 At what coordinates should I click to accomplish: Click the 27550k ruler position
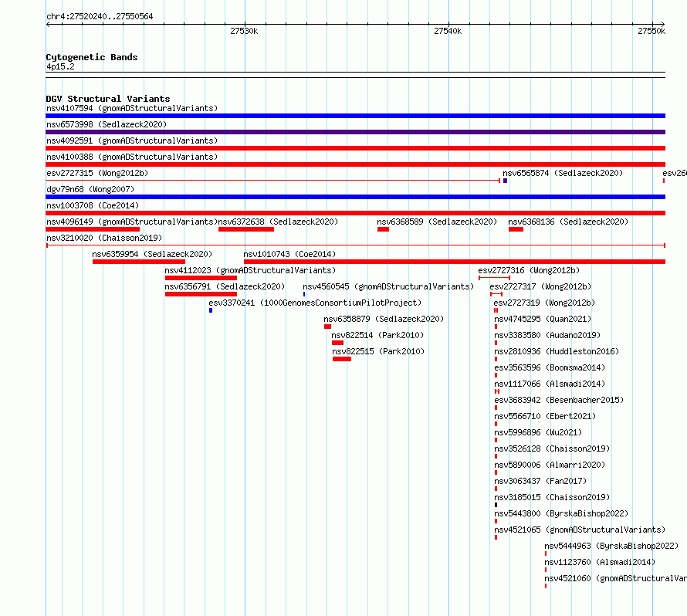click(x=651, y=31)
